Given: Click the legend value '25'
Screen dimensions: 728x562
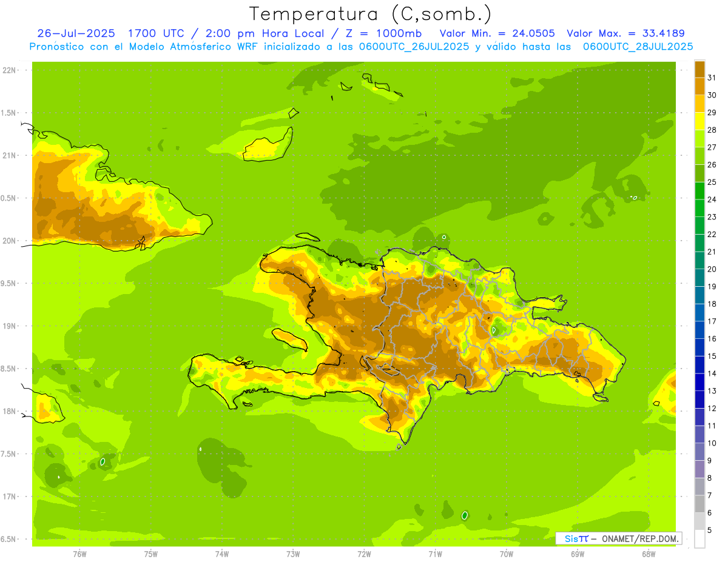Looking at the screenshot, I should pyautogui.click(x=712, y=182).
